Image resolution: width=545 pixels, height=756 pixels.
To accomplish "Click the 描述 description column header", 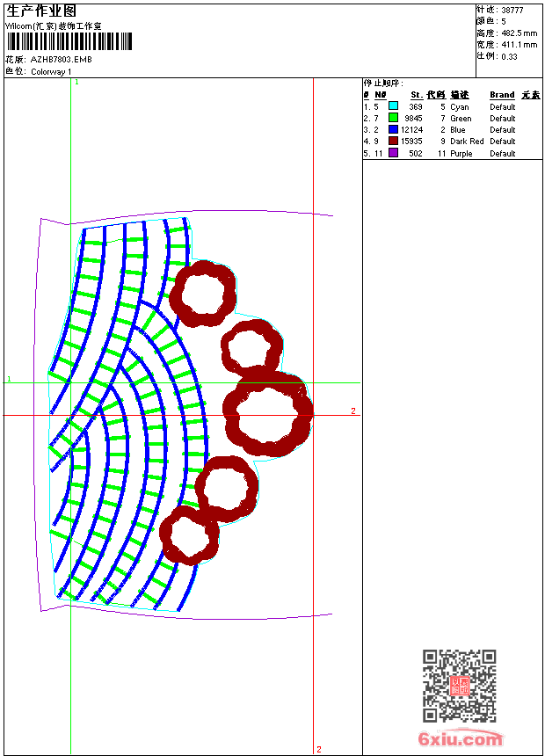I will tap(460, 95).
